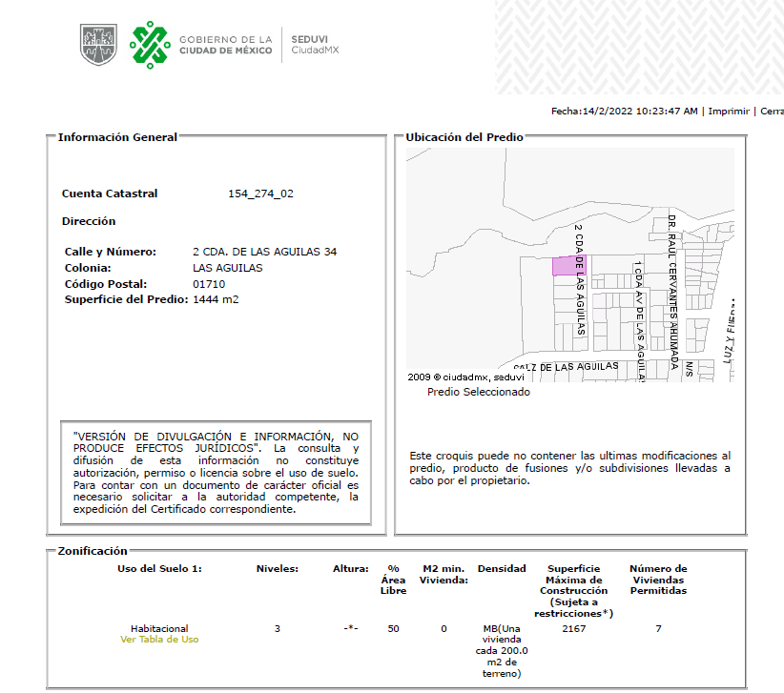Click the Calz de las Aguilas street label
This screenshot has height=693, width=784.
[x=566, y=367]
